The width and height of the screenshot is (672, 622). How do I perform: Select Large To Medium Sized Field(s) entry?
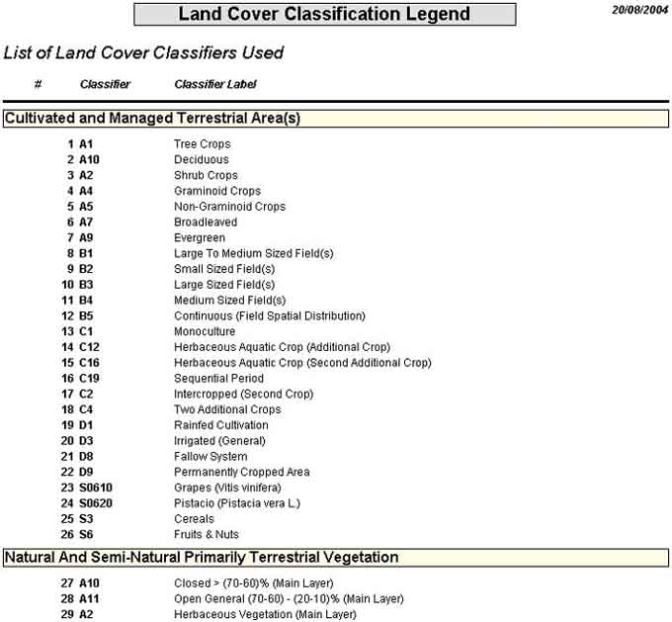253,253
